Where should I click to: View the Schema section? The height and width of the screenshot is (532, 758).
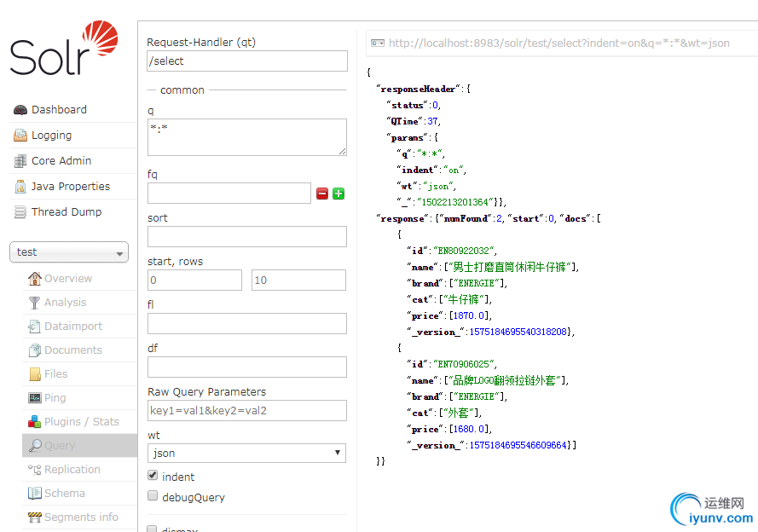pyautogui.click(x=65, y=493)
